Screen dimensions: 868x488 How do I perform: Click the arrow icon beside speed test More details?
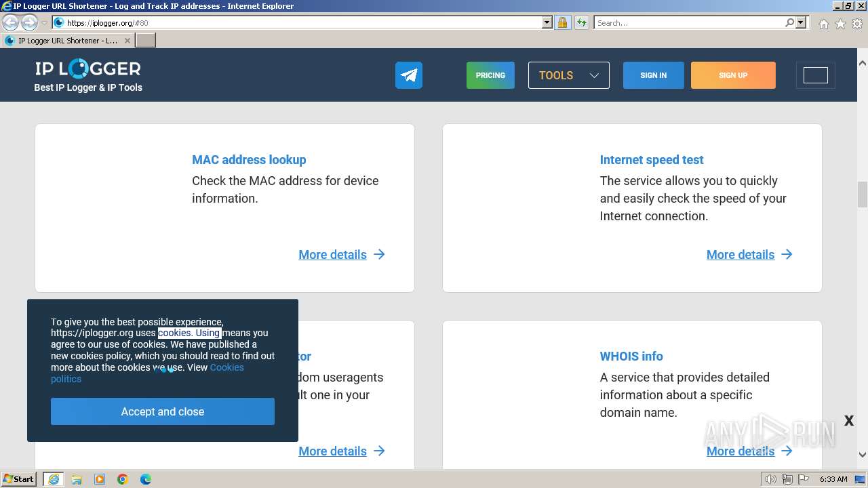coord(787,254)
